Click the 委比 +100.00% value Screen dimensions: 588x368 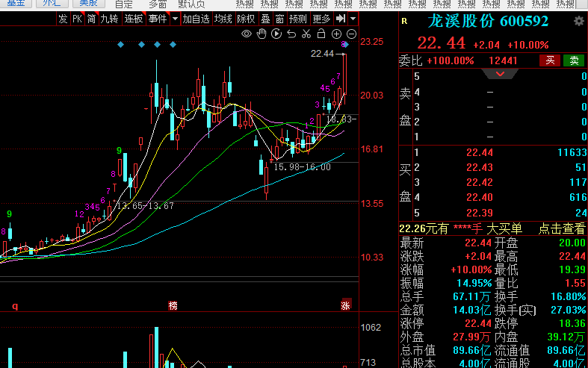click(450, 60)
